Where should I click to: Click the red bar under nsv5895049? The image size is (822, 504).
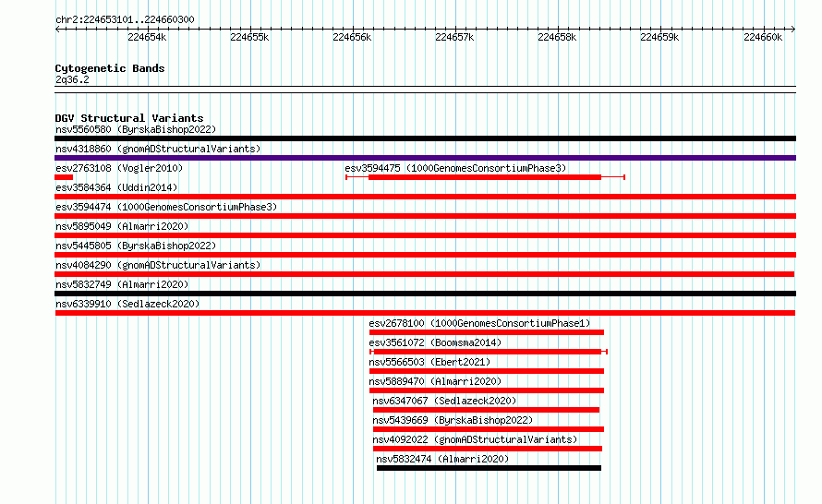point(425,235)
